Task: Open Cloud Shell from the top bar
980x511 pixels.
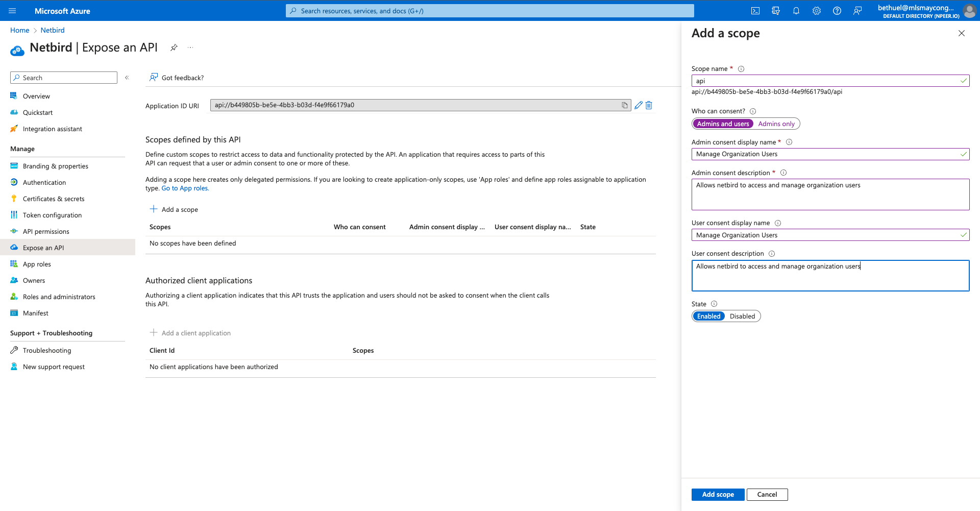Action: tap(755, 11)
